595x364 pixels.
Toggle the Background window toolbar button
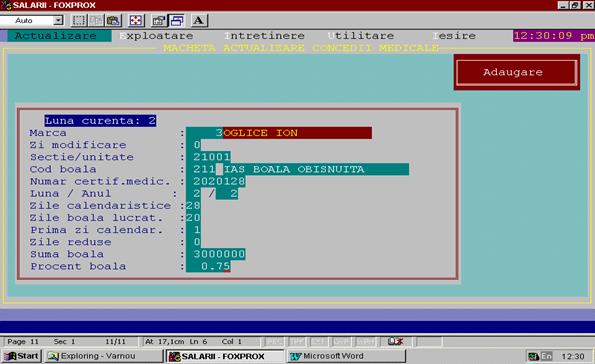176,20
